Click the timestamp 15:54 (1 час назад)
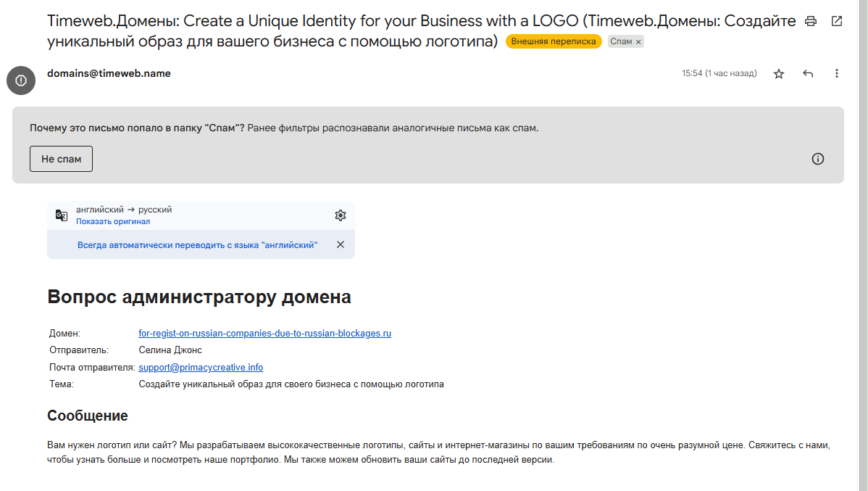This screenshot has height=491, width=868. coord(719,74)
